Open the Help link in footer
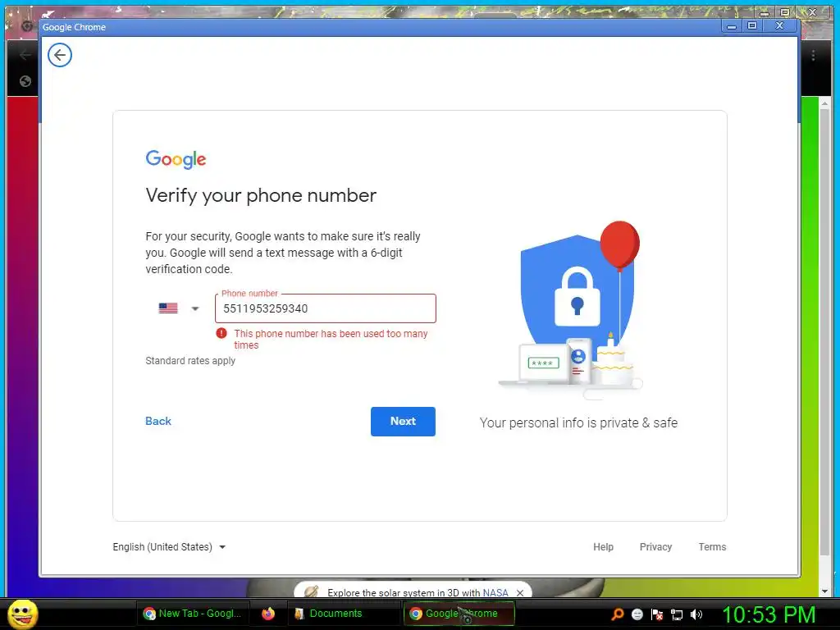The height and width of the screenshot is (630, 840). (x=603, y=547)
